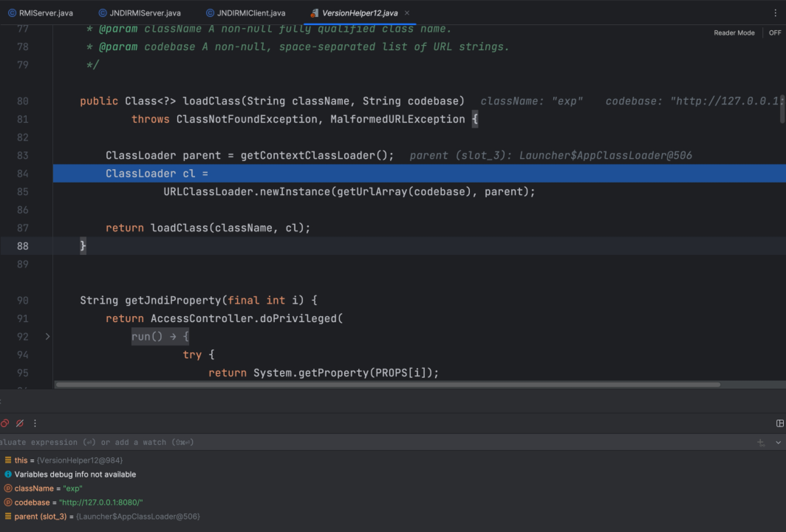Open the debugger more options menu
This screenshot has height=532, width=786.
coord(35,423)
